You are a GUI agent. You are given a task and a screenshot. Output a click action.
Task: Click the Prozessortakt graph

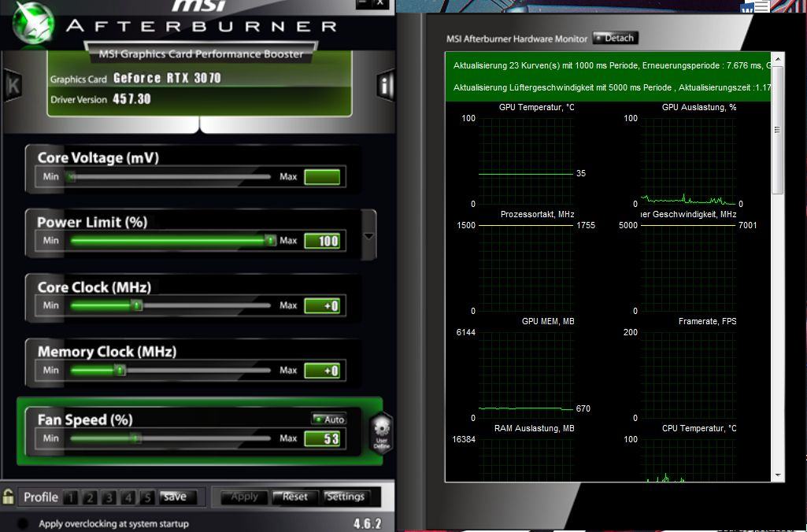525,268
